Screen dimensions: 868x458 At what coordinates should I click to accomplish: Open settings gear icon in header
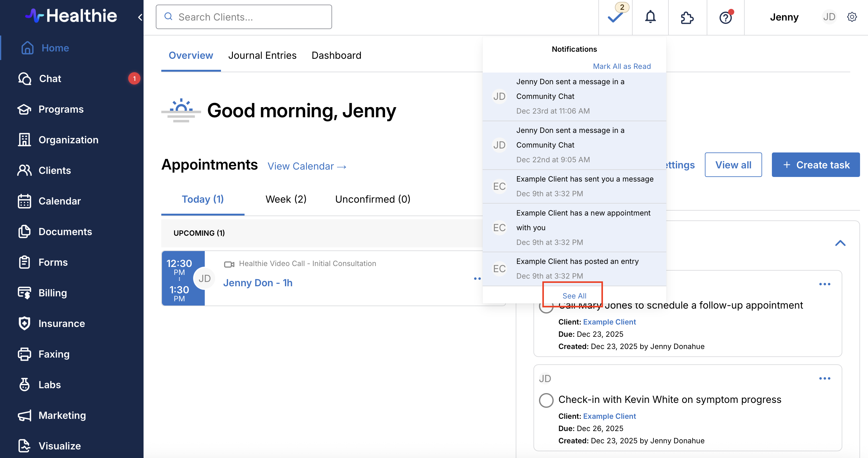tap(852, 17)
